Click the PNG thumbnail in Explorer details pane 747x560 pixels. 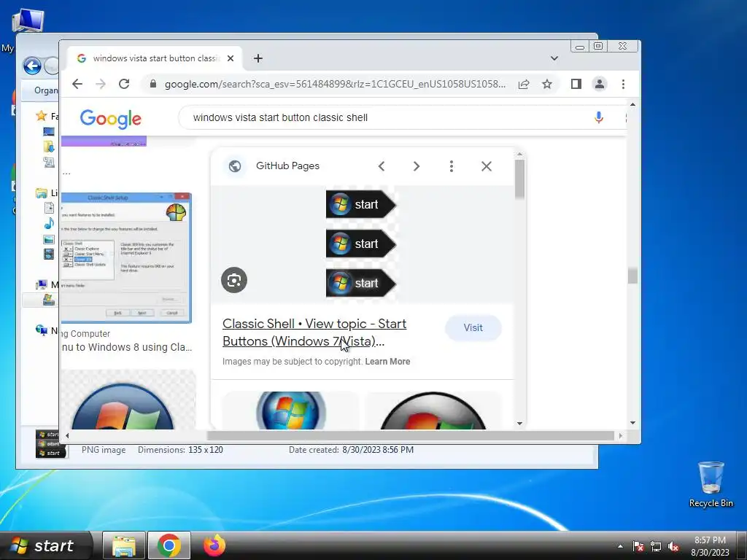[x=50, y=443]
